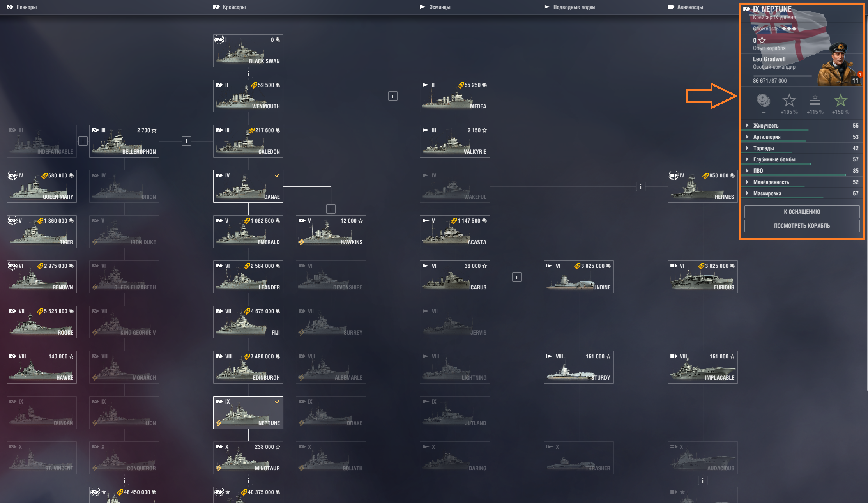The height and width of the screenshot is (503, 868).
Task: Expand the Маскировка parameters
Action: 802,193
